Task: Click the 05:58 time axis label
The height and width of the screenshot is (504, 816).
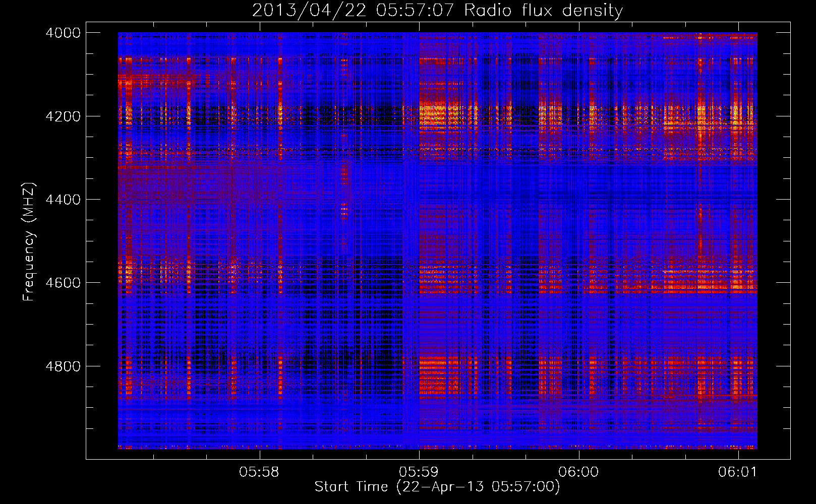Action: pos(259,472)
